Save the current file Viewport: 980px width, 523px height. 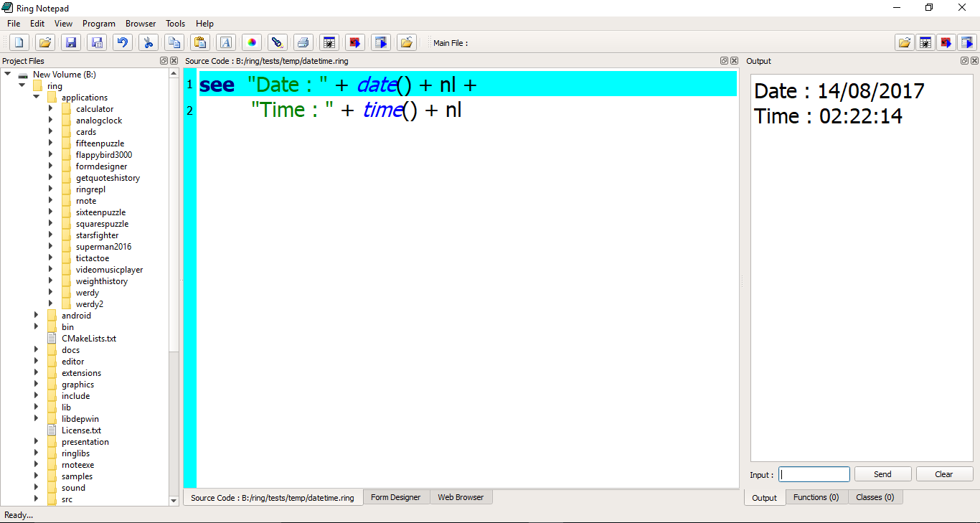71,42
